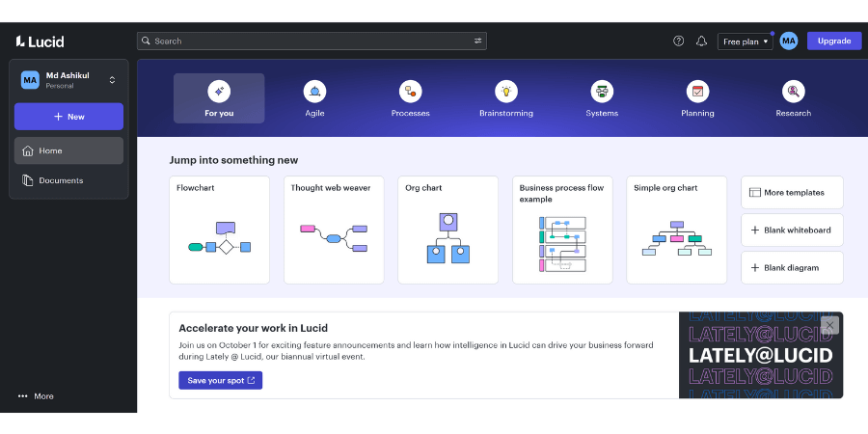Click the More templates icon

755,193
